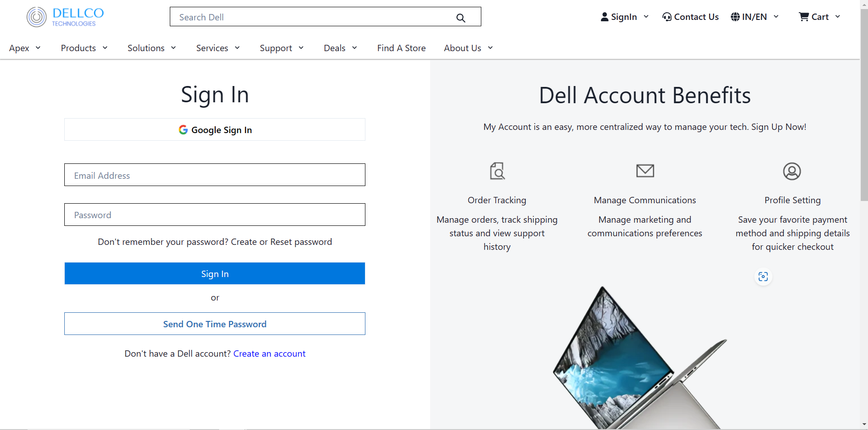Click the SignIn user icon
The width and height of the screenshot is (868, 430).
604,17
